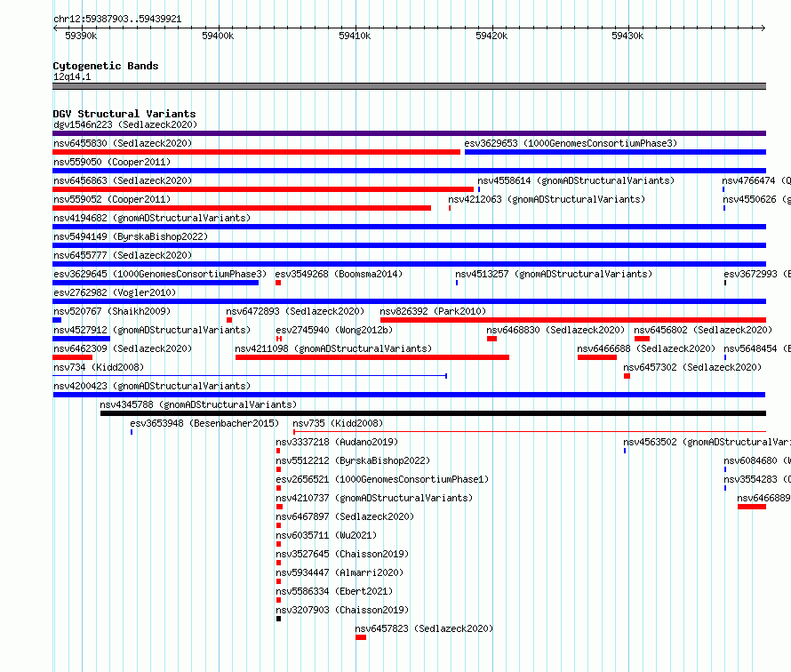This screenshot has width=791, height=672.
Task: Click the nsv4194682 (gnomADStructuralVariants) label
Action: pos(152,218)
